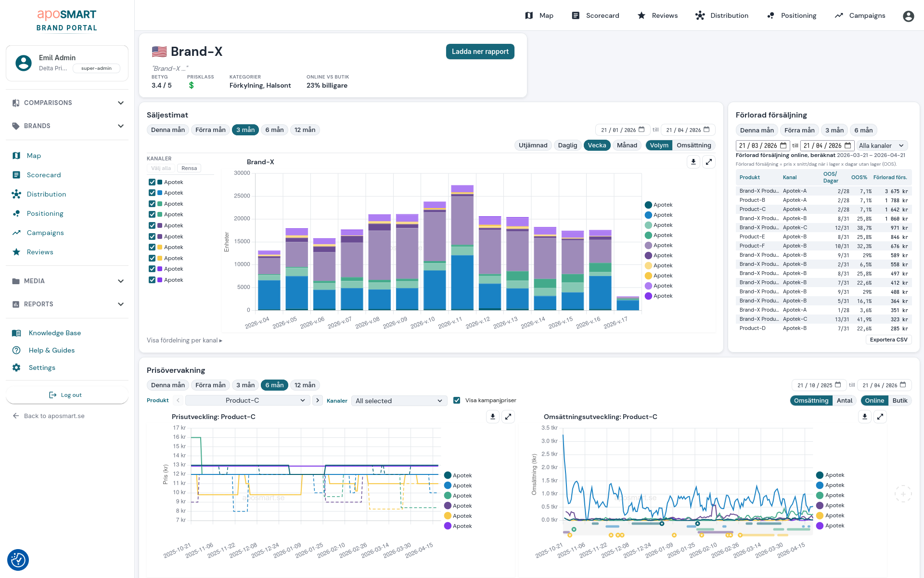Image resolution: width=924 pixels, height=578 pixels.
Task: Go to next product arrow
Action: [x=318, y=400]
